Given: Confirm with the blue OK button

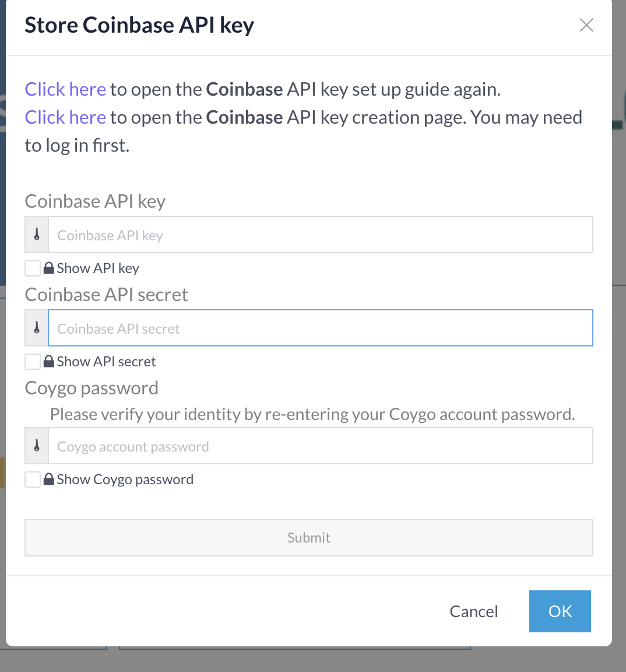Looking at the screenshot, I should point(560,611).
